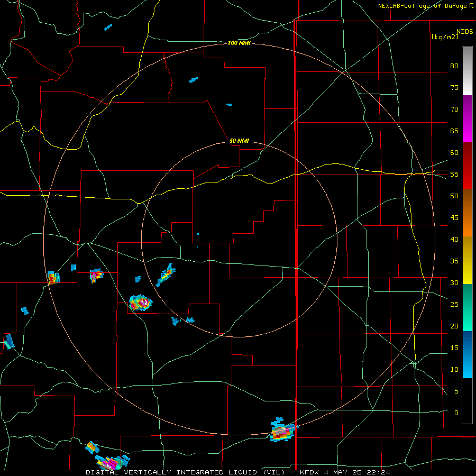The height and width of the screenshot is (476, 476).
Task: Click the DIGITAL VERTICALLY INTEGRATED LIQUID title text
Action: pyautogui.click(x=185, y=472)
